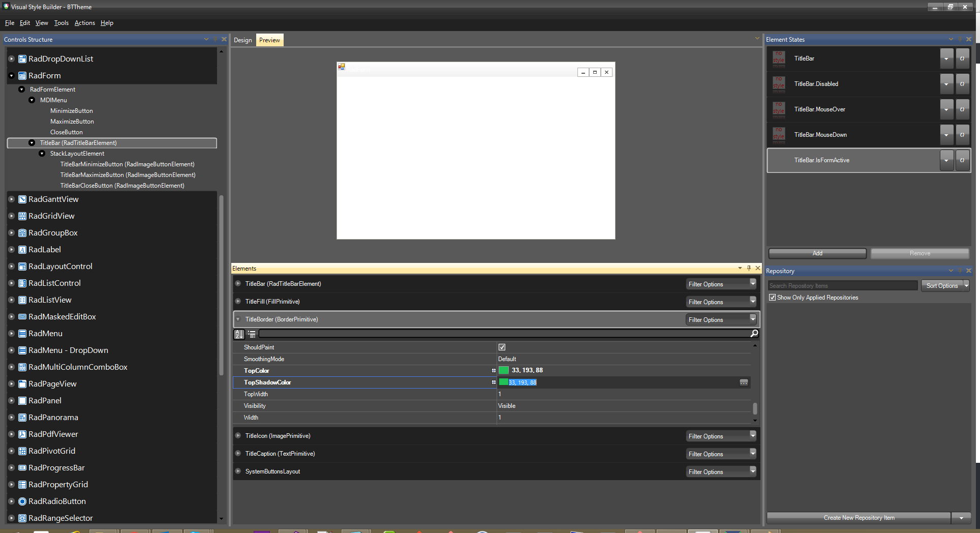
Task: Click the reset icon for TitleBar.MouseDown state
Action: pyautogui.click(x=962, y=135)
